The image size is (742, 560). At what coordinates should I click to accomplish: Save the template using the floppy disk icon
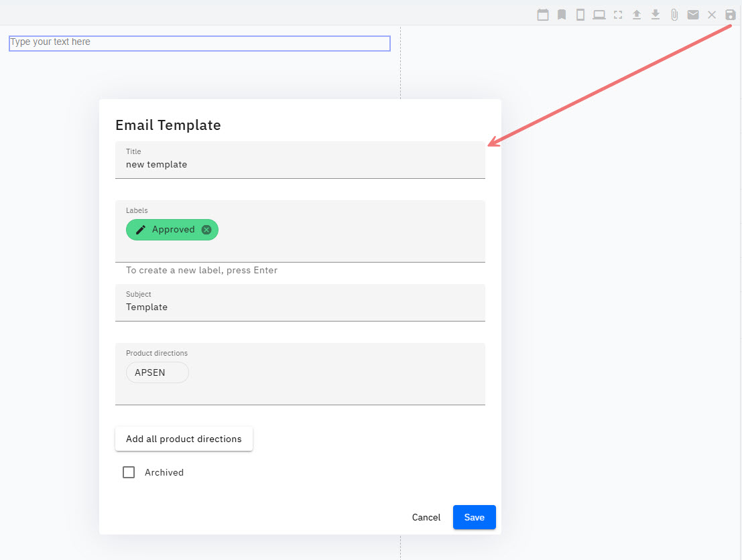730,14
